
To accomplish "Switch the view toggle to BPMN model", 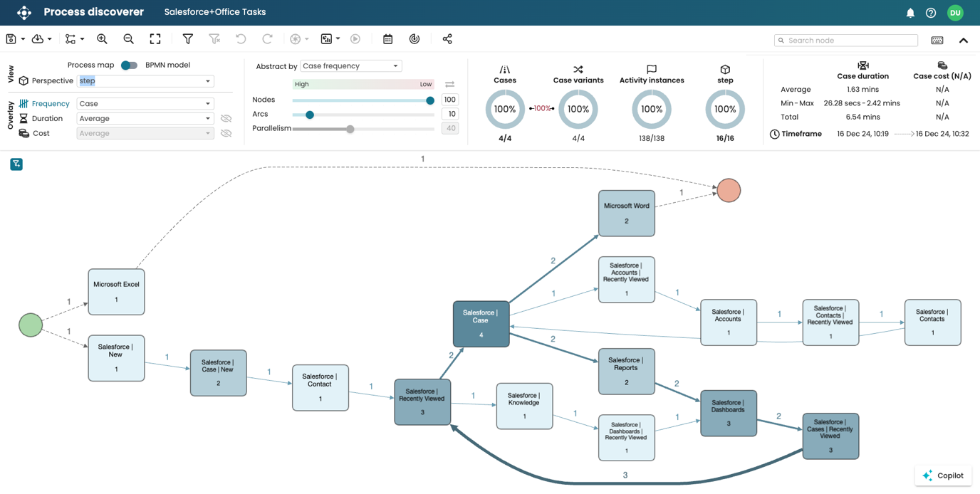I will point(130,64).
